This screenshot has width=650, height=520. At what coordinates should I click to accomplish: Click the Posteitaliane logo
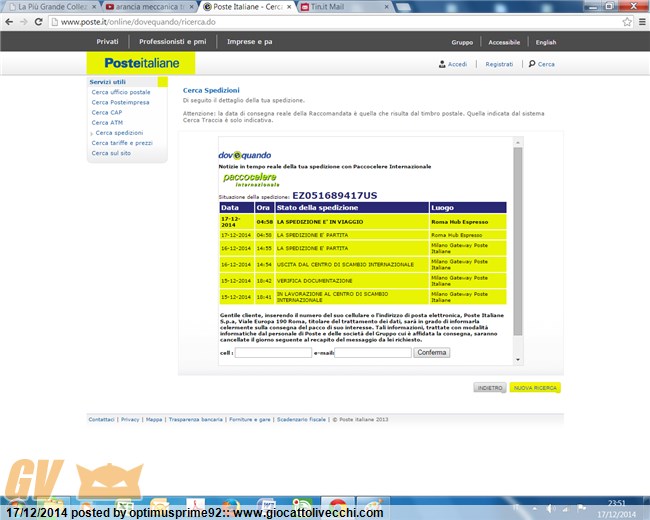141,63
